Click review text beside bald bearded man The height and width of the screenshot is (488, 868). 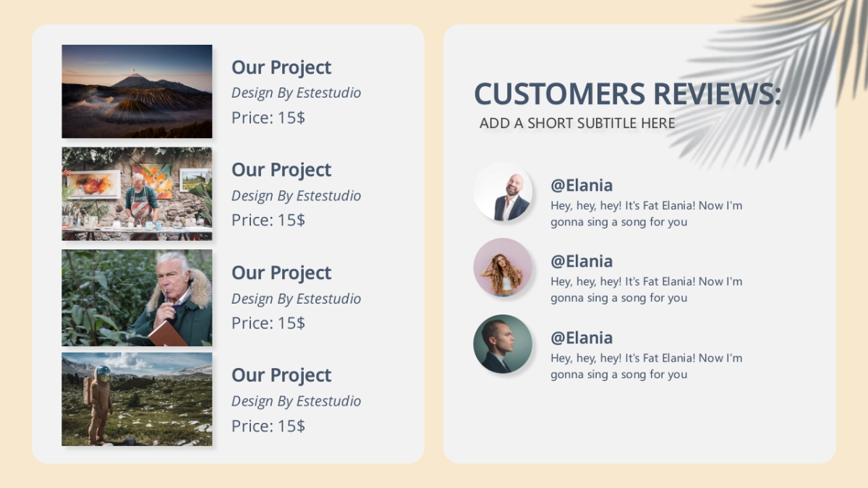646,213
